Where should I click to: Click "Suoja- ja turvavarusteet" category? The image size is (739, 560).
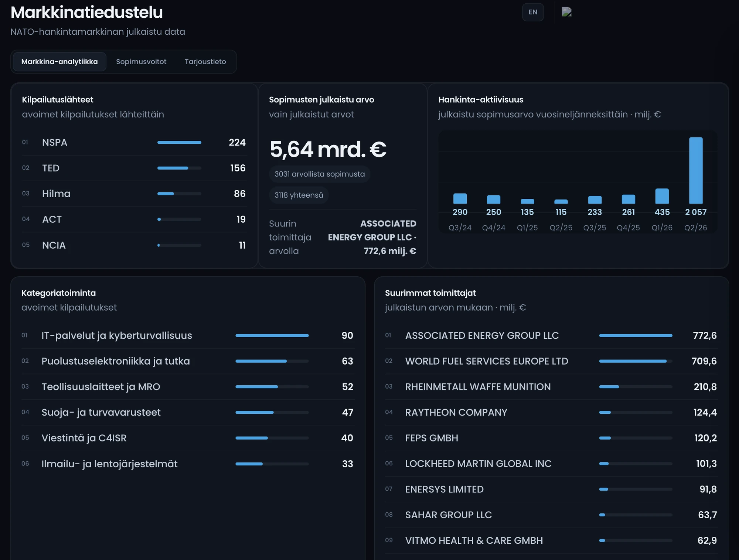coord(101,412)
